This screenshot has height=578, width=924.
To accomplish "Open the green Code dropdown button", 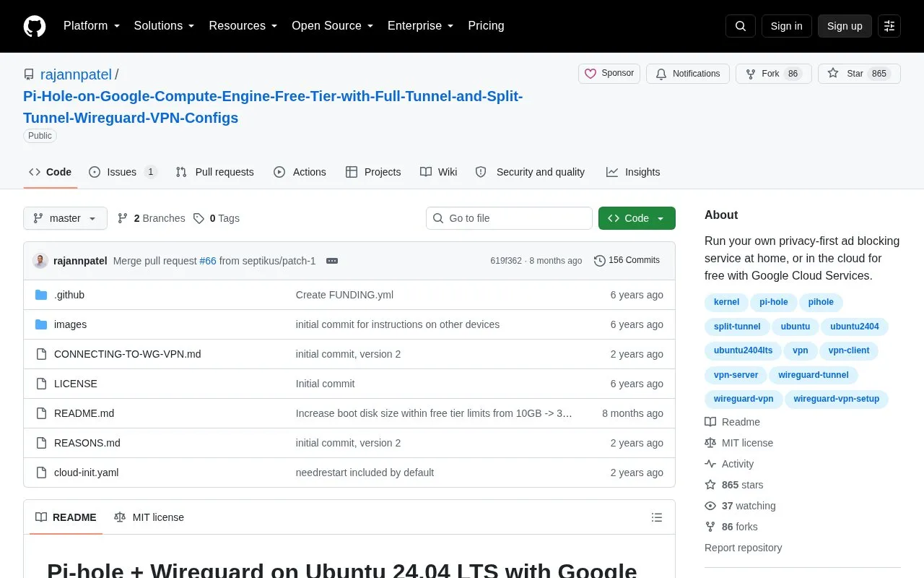I will click(637, 218).
